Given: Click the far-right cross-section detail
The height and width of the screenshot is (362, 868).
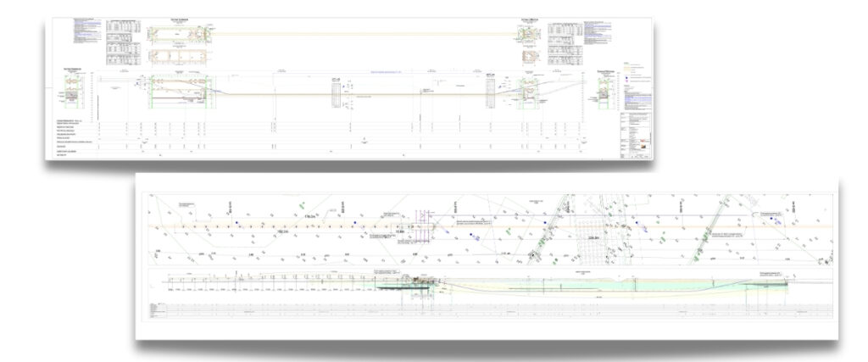Looking at the screenshot, I should click(x=607, y=92).
